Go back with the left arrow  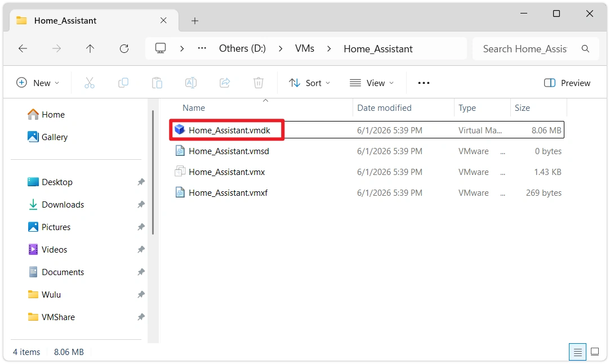(x=23, y=48)
